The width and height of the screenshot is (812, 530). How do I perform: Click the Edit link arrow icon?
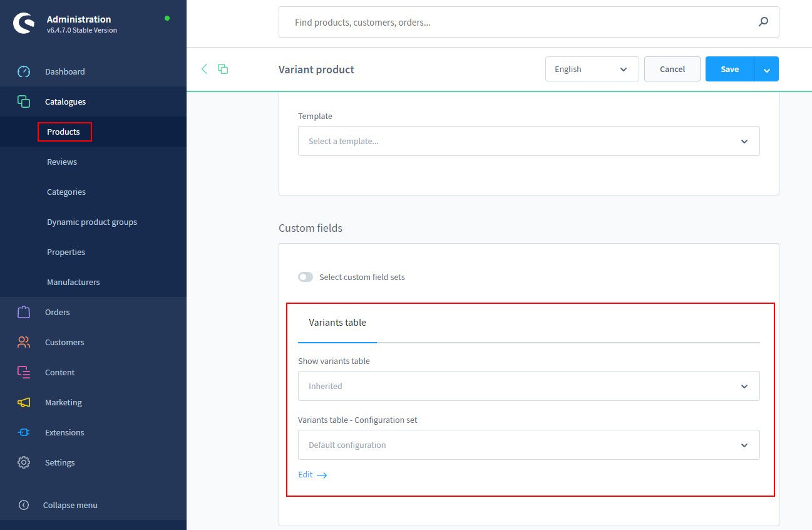322,475
